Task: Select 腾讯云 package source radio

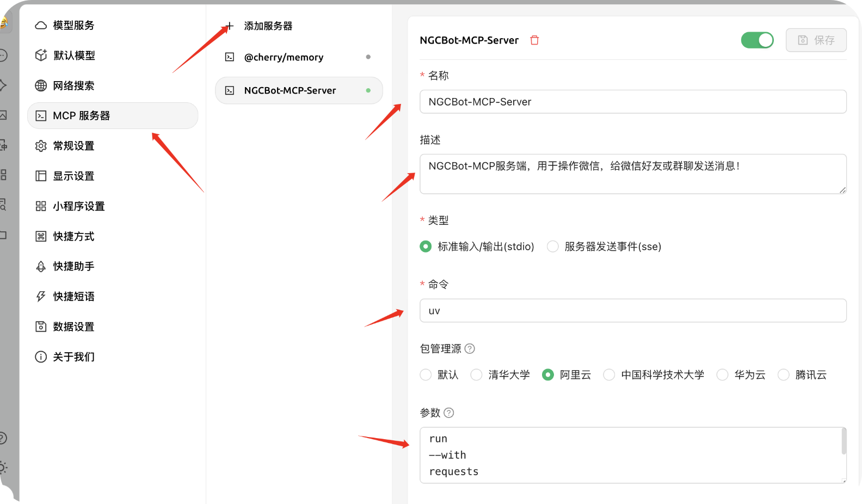Action: (783, 374)
